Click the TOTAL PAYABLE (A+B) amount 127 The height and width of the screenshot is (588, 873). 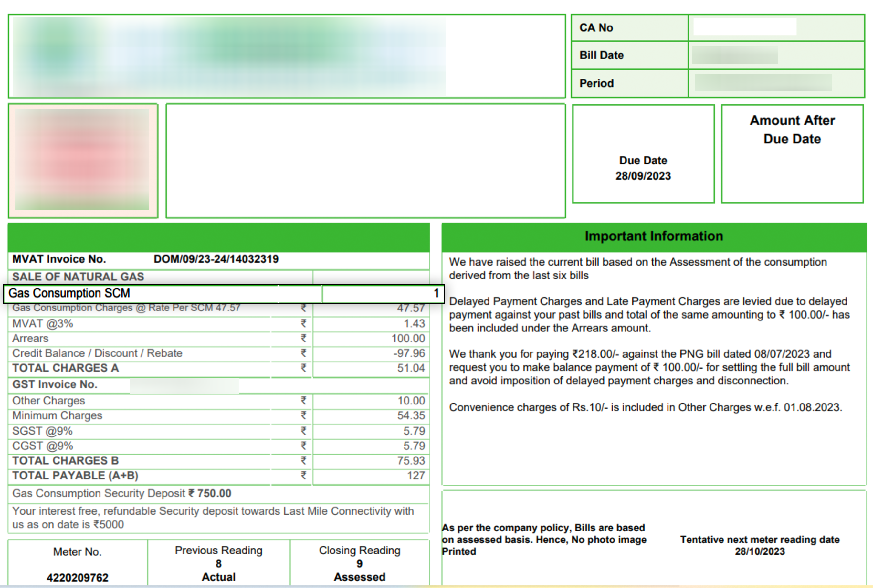[x=415, y=476]
